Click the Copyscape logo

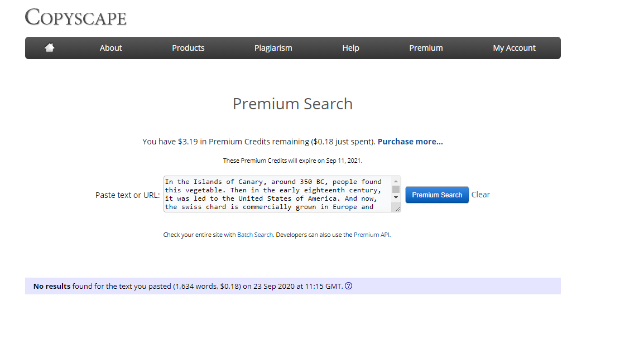[75, 17]
